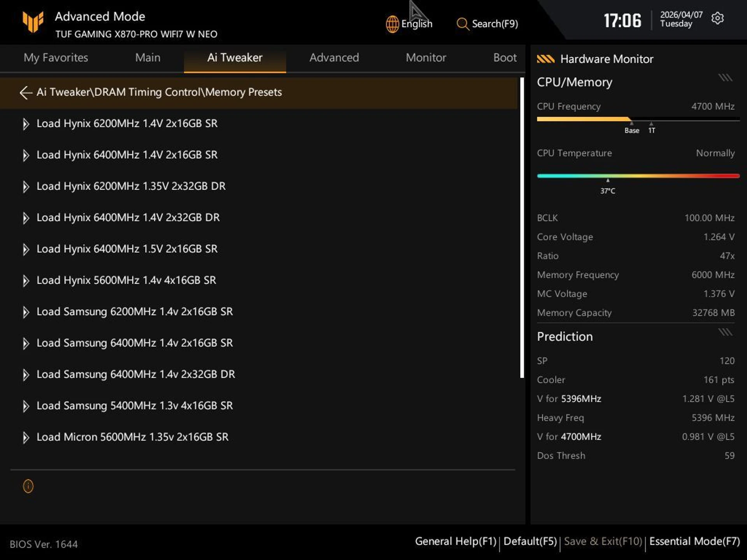The image size is (747, 560).
Task: Switch to the Monitor tab
Action: coord(426,58)
